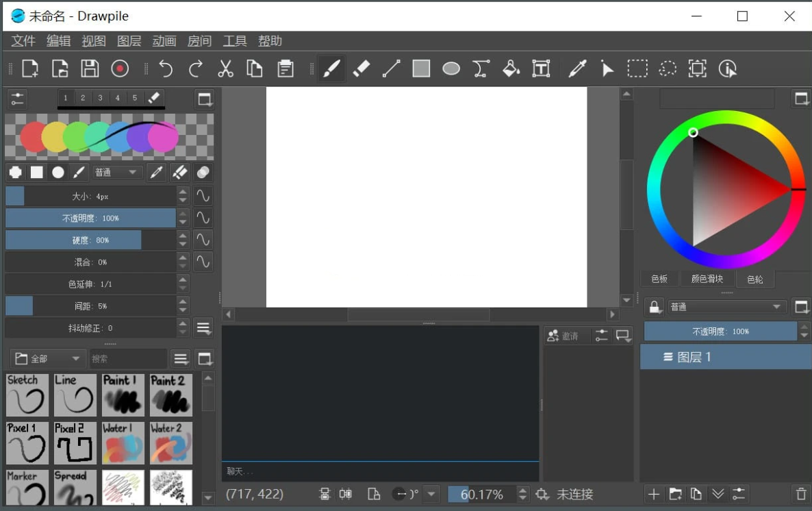Add a new layer in layers panel

(x=653, y=494)
